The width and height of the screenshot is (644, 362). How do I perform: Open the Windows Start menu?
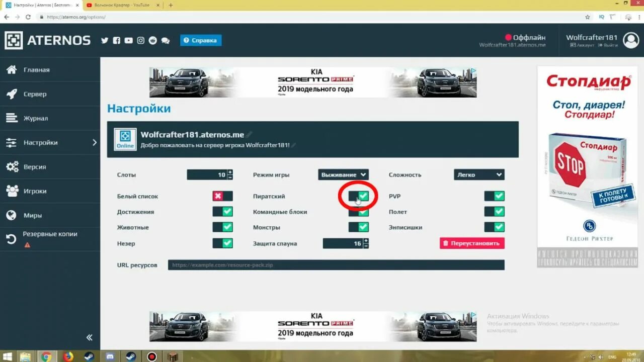[7, 356]
